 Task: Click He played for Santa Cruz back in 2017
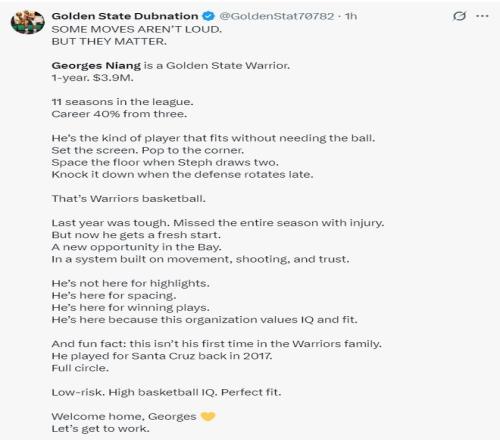click(x=162, y=356)
